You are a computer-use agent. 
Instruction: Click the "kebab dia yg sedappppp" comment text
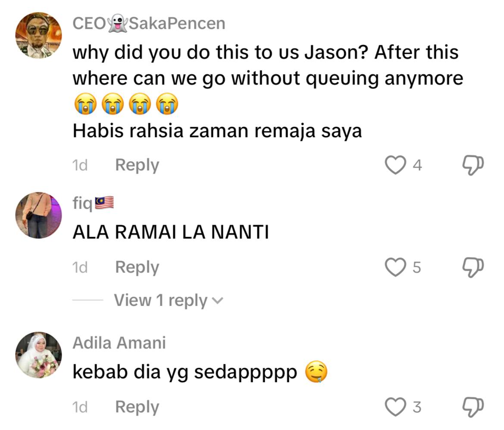coord(185,372)
